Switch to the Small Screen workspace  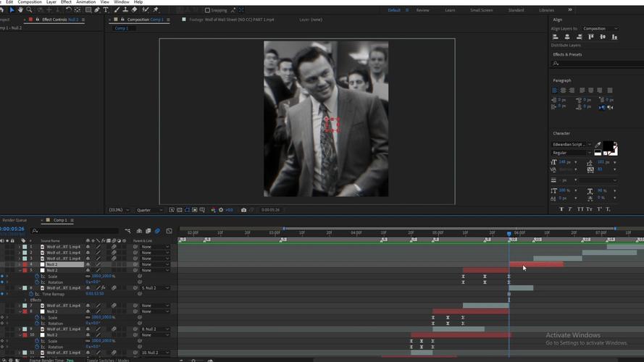point(481,10)
